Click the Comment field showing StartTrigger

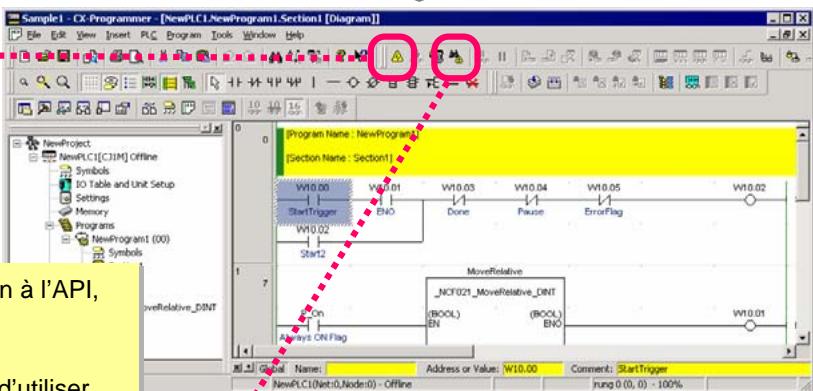(713, 369)
